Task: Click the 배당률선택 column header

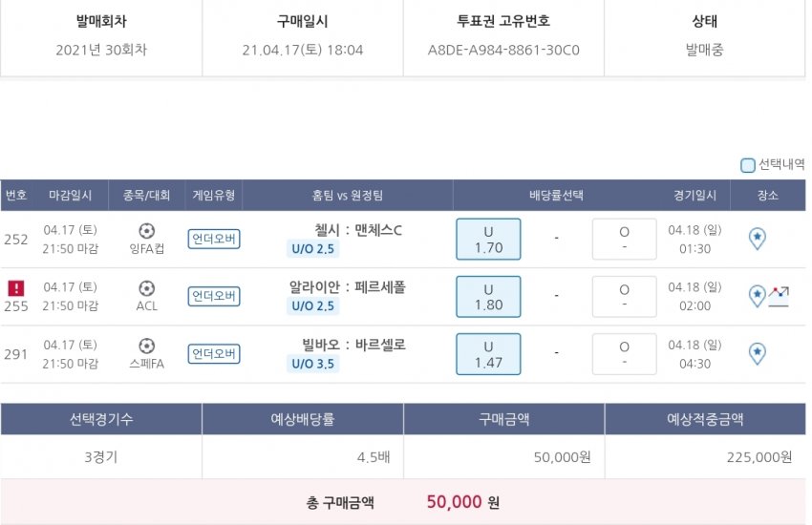Action: [x=556, y=196]
